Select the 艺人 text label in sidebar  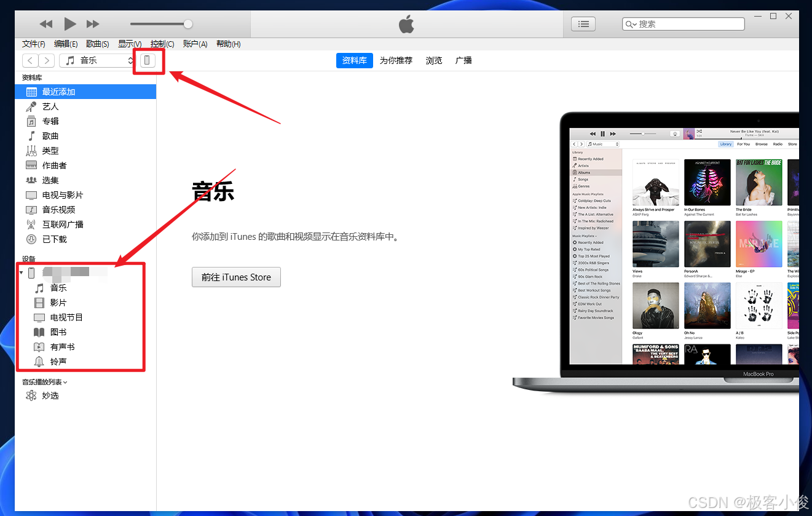click(50, 106)
